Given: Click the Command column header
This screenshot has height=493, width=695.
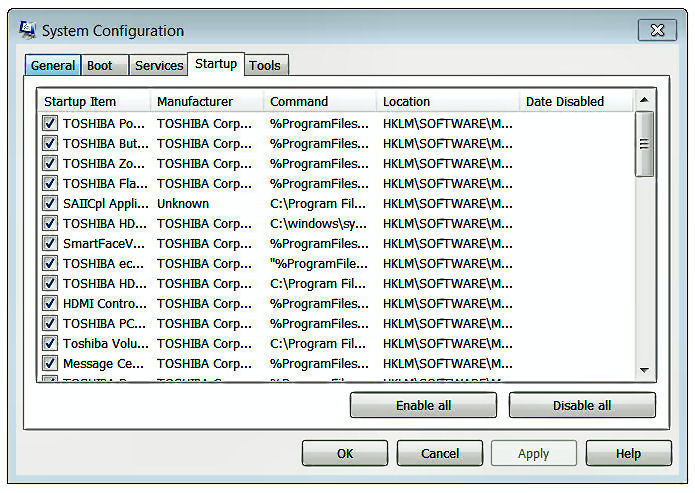Looking at the screenshot, I should pyautogui.click(x=320, y=101).
